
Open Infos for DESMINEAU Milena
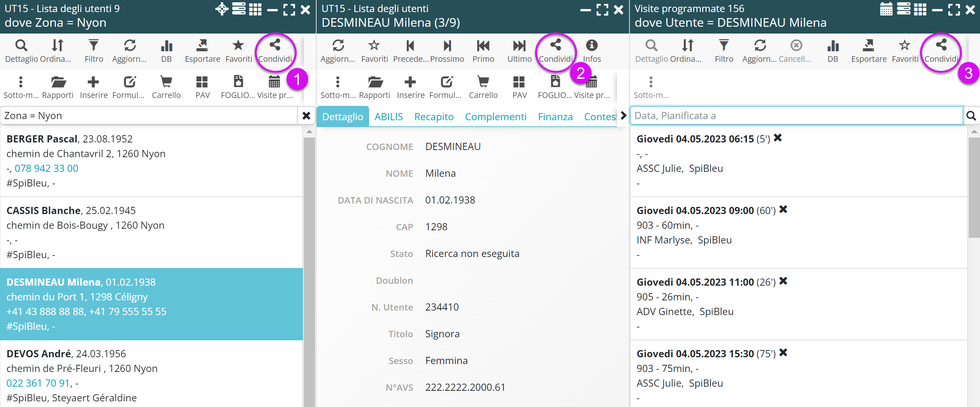[x=592, y=50]
